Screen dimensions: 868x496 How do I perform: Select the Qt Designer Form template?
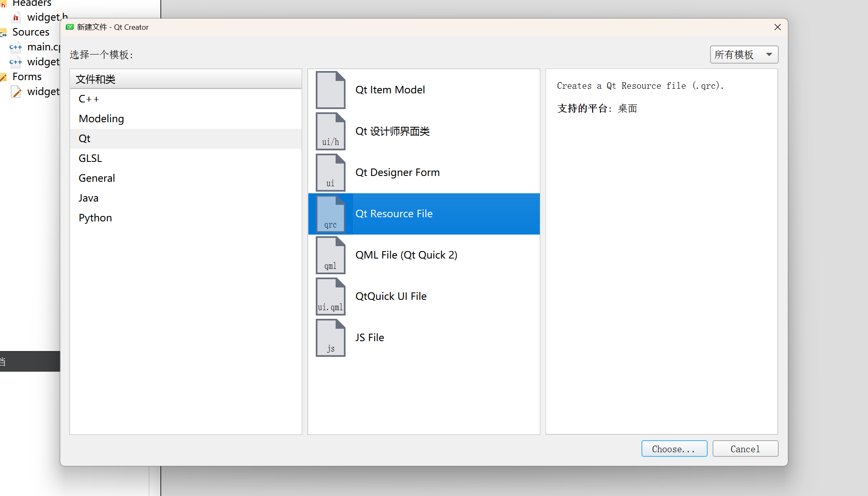397,173
